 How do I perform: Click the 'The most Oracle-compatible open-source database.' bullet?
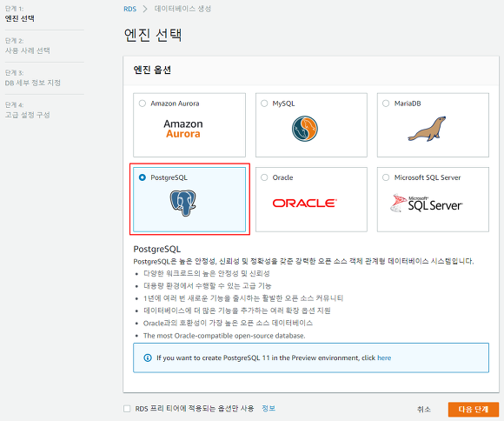[x=224, y=336]
